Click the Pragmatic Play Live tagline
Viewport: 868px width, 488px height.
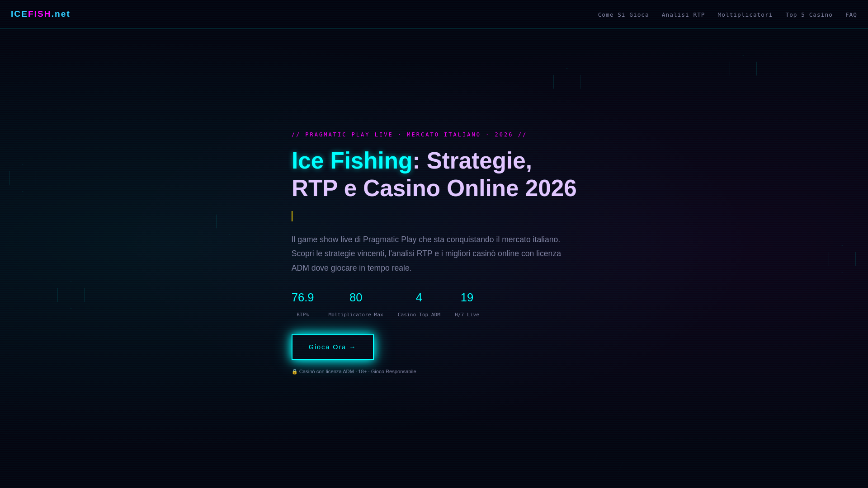pyautogui.click(x=409, y=135)
